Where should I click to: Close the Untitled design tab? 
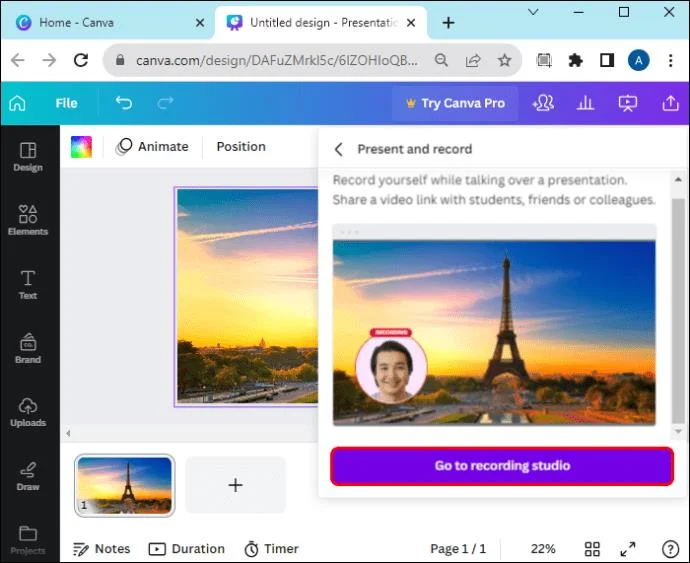pos(411,22)
